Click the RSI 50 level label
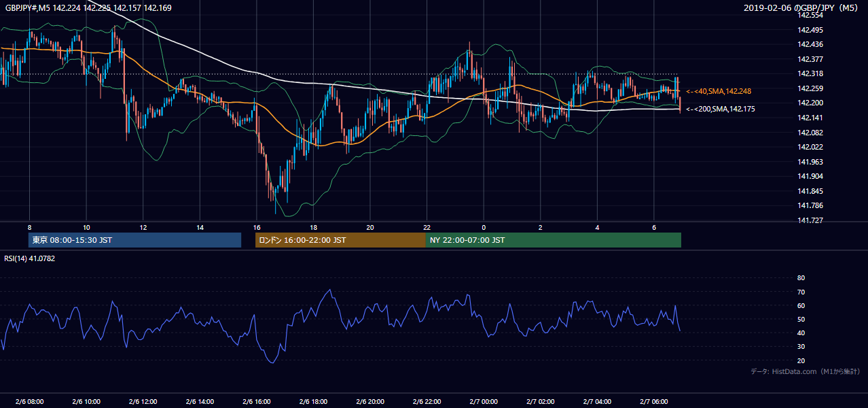Viewport: 868px width, 408px height. tap(801, 319)
